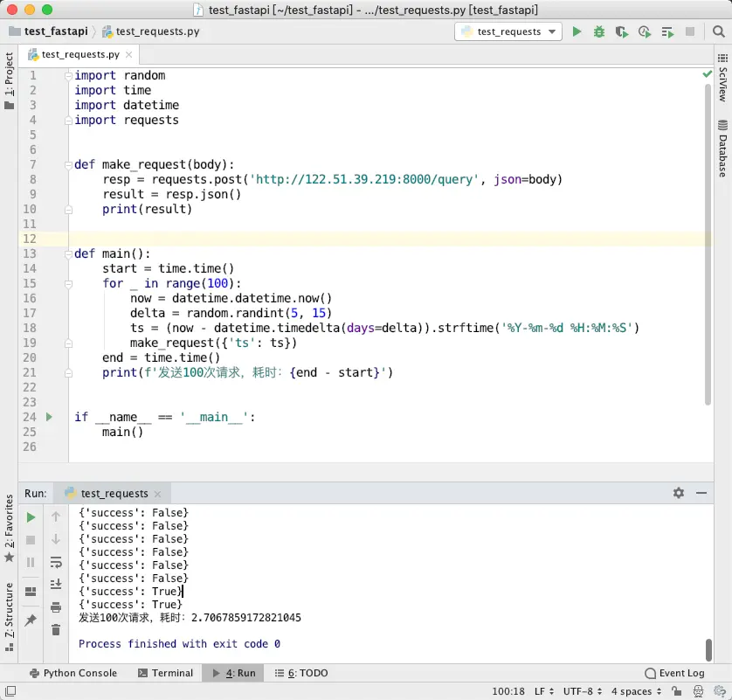Click the down arrow in the Run panel
Viewport: 732px width, 700px height.
[x=56, y=539]
